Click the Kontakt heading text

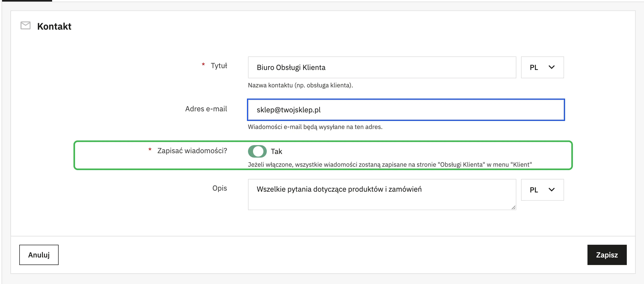[x=54, y=26]
